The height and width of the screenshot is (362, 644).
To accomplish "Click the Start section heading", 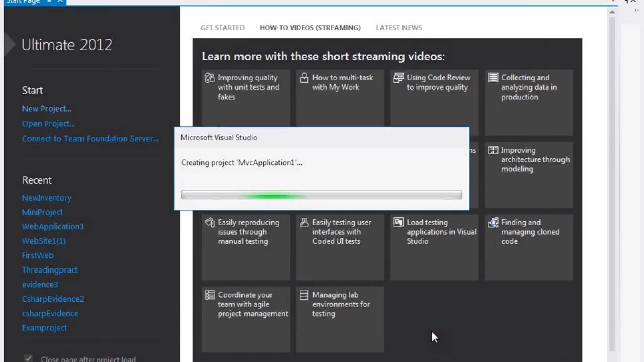I will pos(32,90).
